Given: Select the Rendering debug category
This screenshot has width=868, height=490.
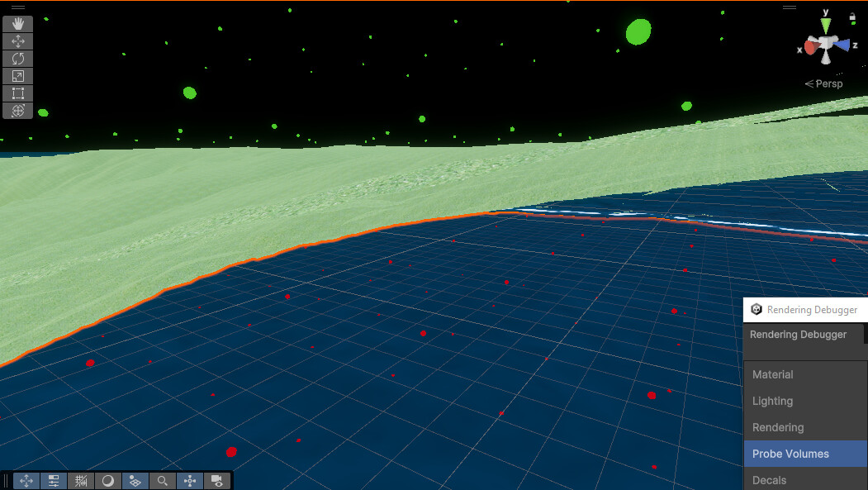Looking at the screenshot, I should point(777,427).
